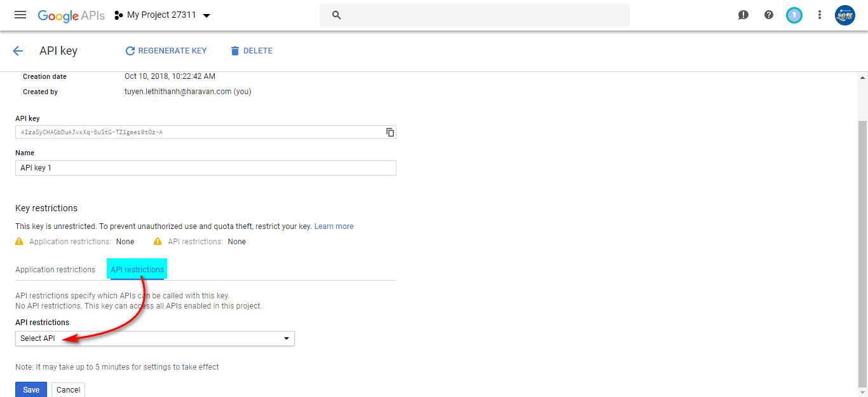Open the Select API dropdown
Viewport: 868px width, 397px height.
(x=154, y=338)
